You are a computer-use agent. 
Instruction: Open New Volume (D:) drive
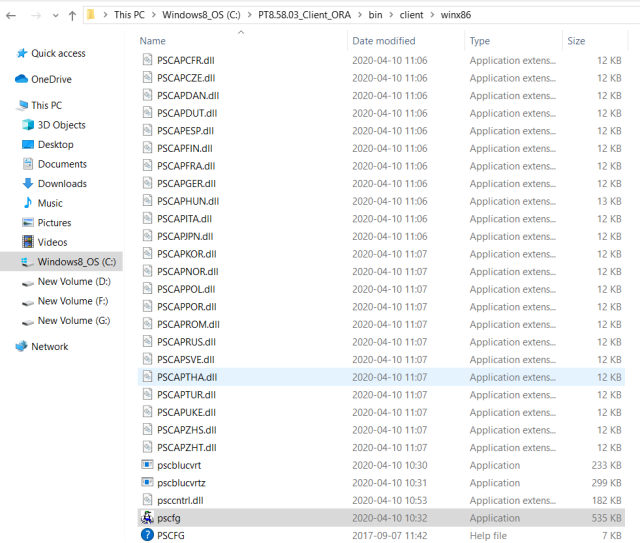tap(74, 282)
